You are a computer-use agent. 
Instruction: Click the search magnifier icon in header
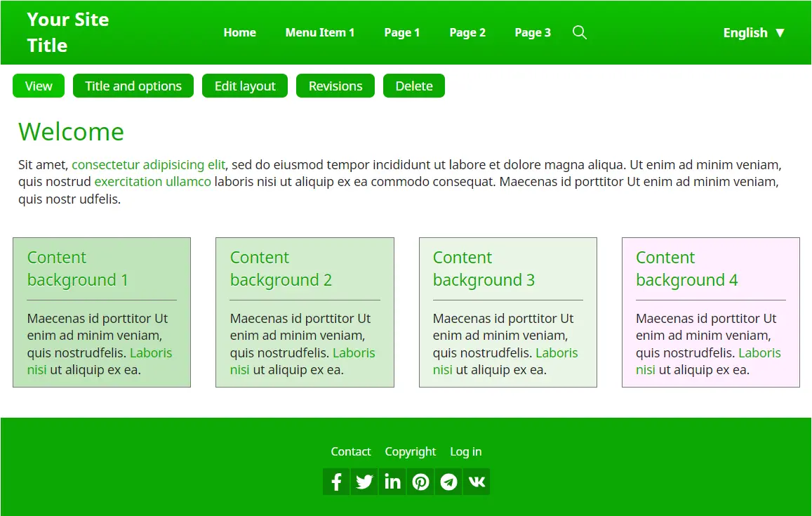(579, 32)
